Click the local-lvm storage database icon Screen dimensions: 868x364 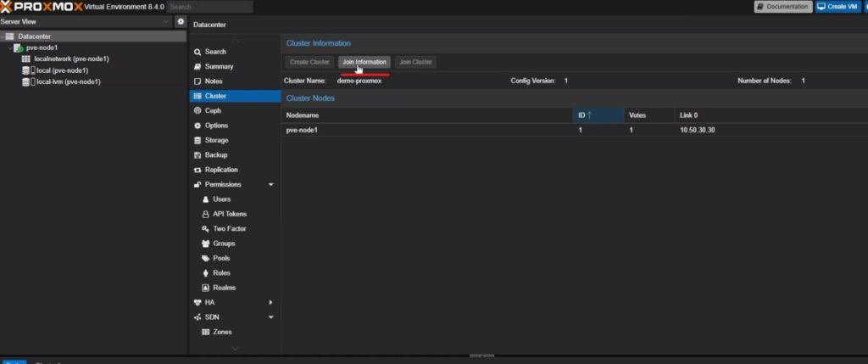[x=28, y=82]
